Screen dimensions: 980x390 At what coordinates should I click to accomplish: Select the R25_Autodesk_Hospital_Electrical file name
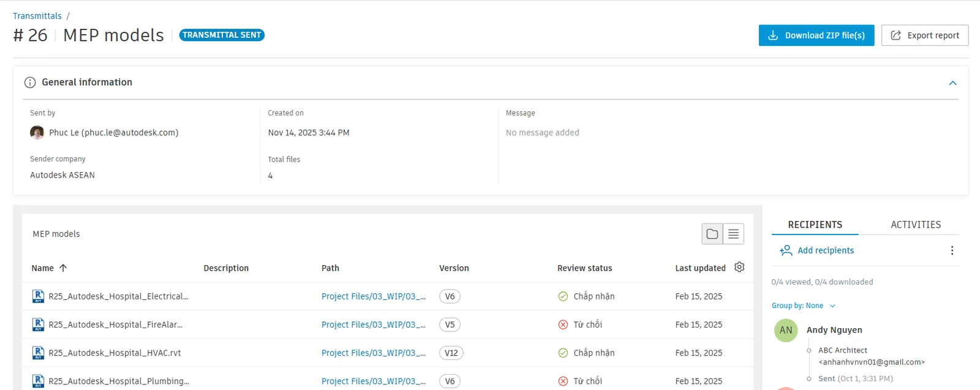tap(118, 296)
